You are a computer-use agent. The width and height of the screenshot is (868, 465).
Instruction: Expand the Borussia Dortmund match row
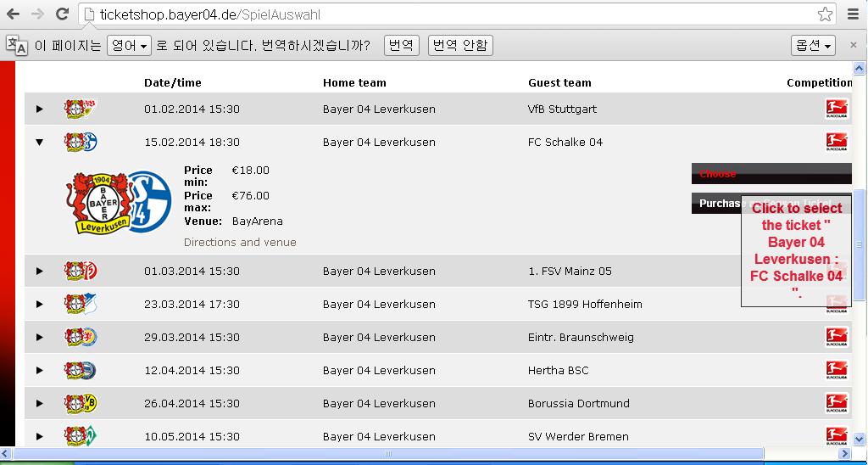coord(39,403)
